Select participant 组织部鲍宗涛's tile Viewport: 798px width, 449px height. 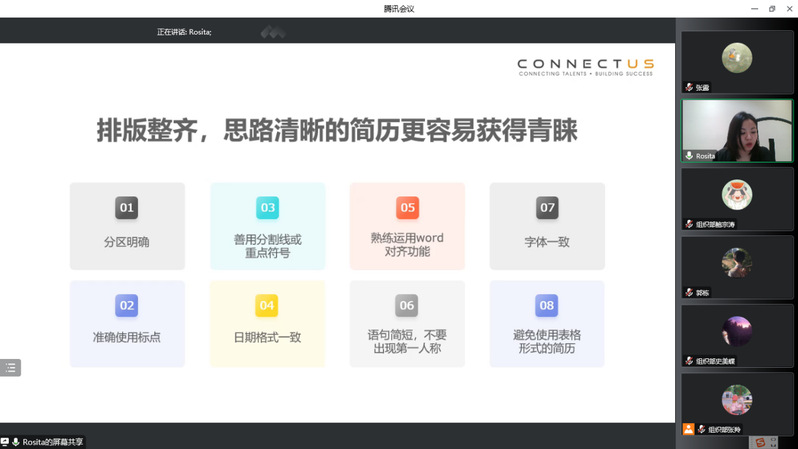click(737, 195)
